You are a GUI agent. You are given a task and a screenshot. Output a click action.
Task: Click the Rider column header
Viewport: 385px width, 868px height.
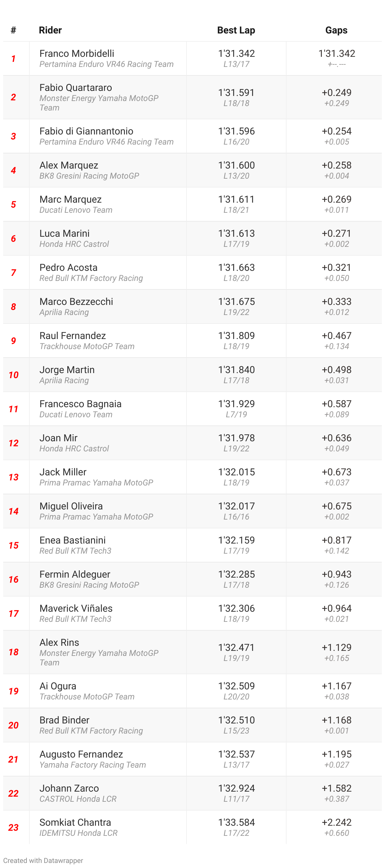[50, 30]
